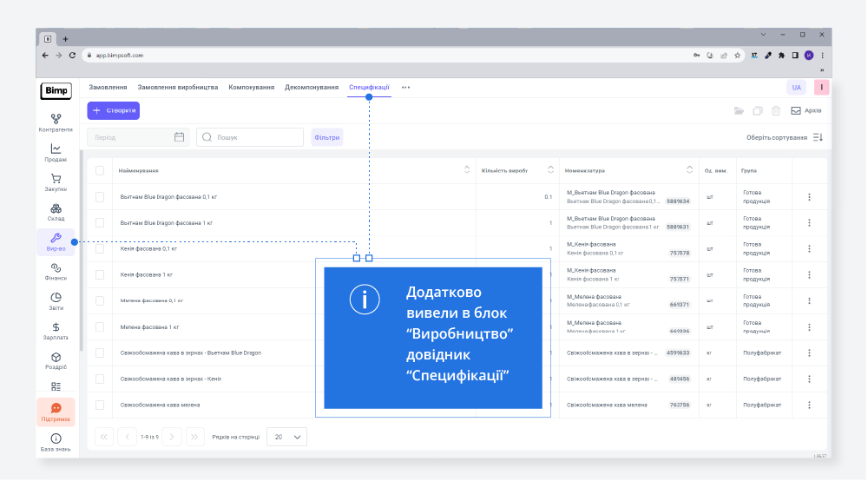Check the Кенія фасована 1 кг row
868x481 pixels.
click(100, 274)
